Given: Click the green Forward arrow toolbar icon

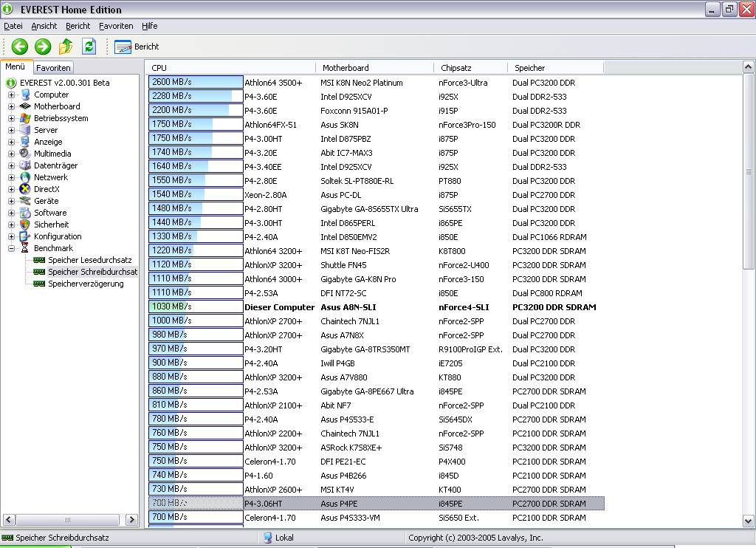Looking at the screenshot, I should point(43,47).
